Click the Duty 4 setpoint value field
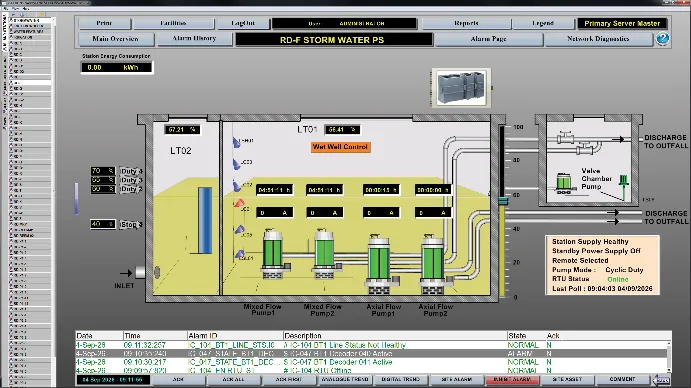This screenshot has width=691, height=388. click(x=103, y=171)
